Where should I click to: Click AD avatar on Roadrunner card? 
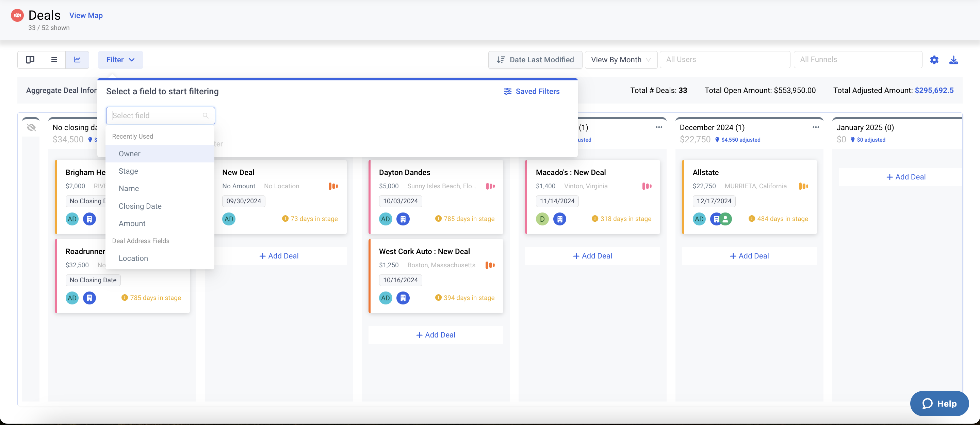(x=72, y=298)
